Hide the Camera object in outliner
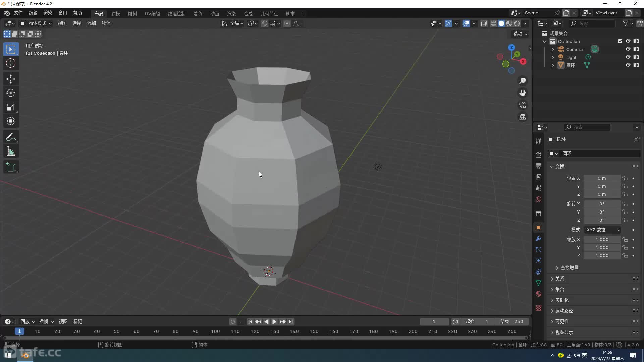 pos(628,49)
